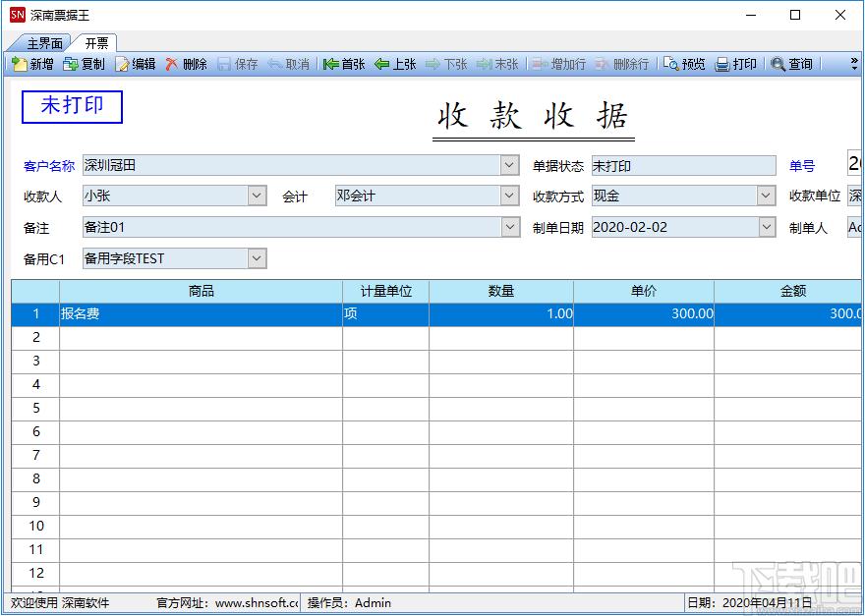Switch to the 主界面 tab

[44, 43]
